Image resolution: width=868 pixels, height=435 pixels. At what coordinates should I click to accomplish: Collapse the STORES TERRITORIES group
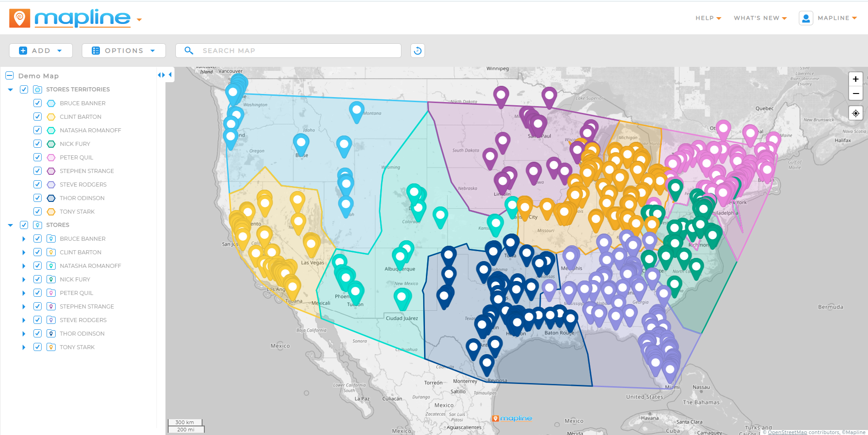(10, 89)
